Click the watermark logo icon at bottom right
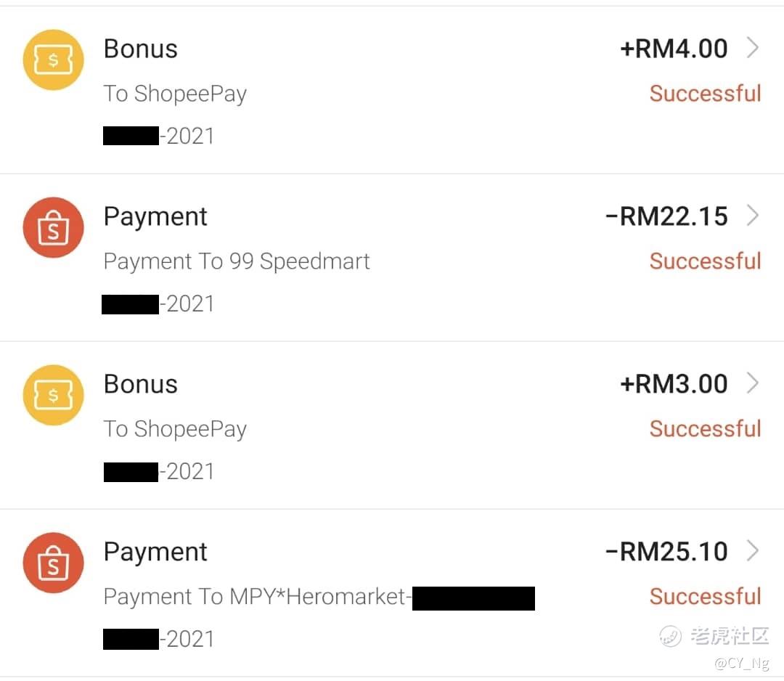The width and height of the screenshot is (784, 681). coord(670,636)
